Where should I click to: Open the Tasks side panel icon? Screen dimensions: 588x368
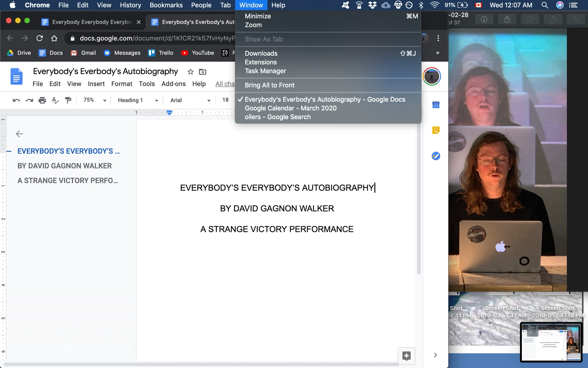click(x=436, y=156)
